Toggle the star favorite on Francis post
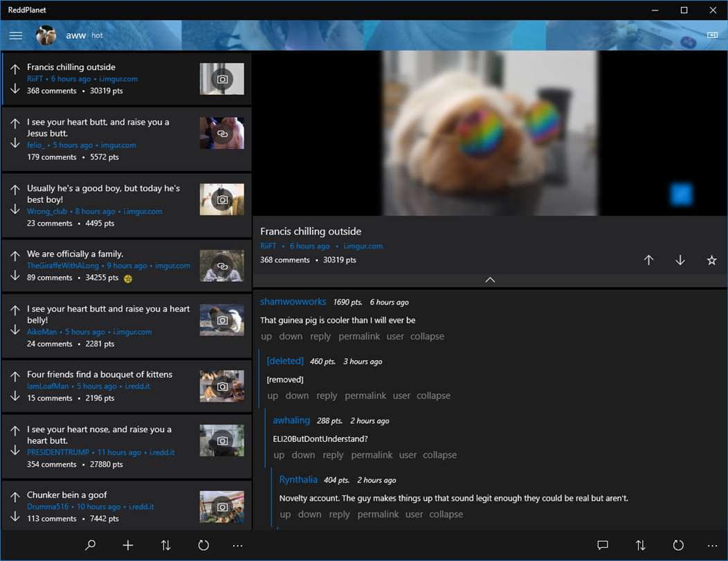 tap(711, 260)
